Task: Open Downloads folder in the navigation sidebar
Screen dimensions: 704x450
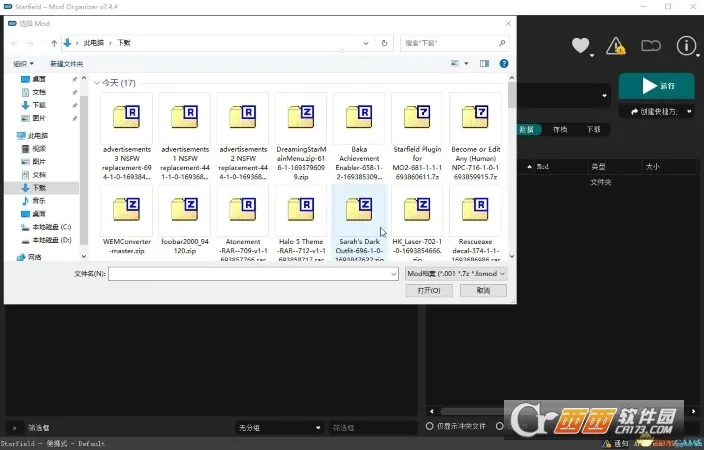Action: (x=39, y=187)
